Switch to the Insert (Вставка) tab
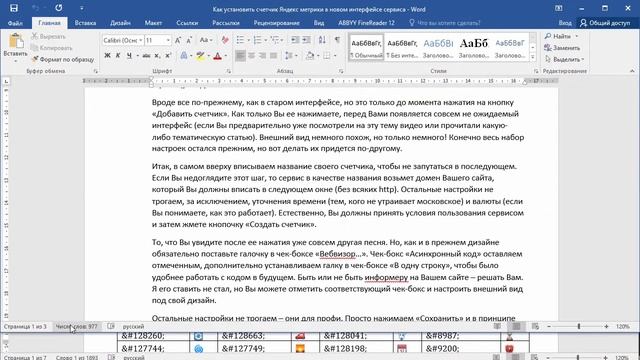The width and height of the screenshot is (640, 360). tap(85, 23)
